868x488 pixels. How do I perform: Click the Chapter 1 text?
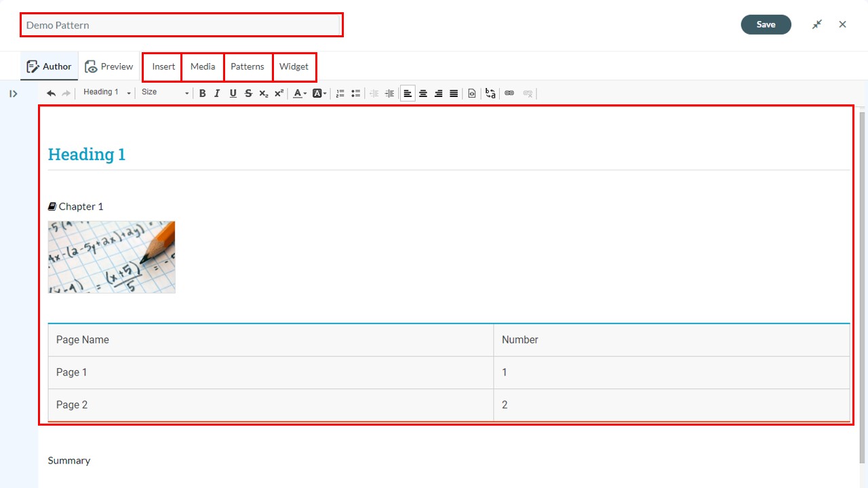pyautogui.click(x=81, y=207)
